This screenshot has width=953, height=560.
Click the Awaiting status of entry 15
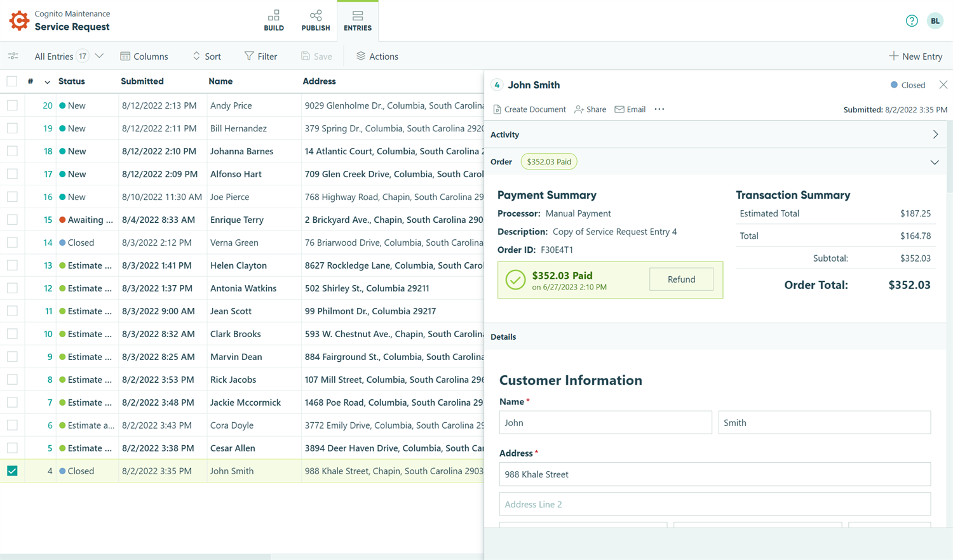[86, 220]
